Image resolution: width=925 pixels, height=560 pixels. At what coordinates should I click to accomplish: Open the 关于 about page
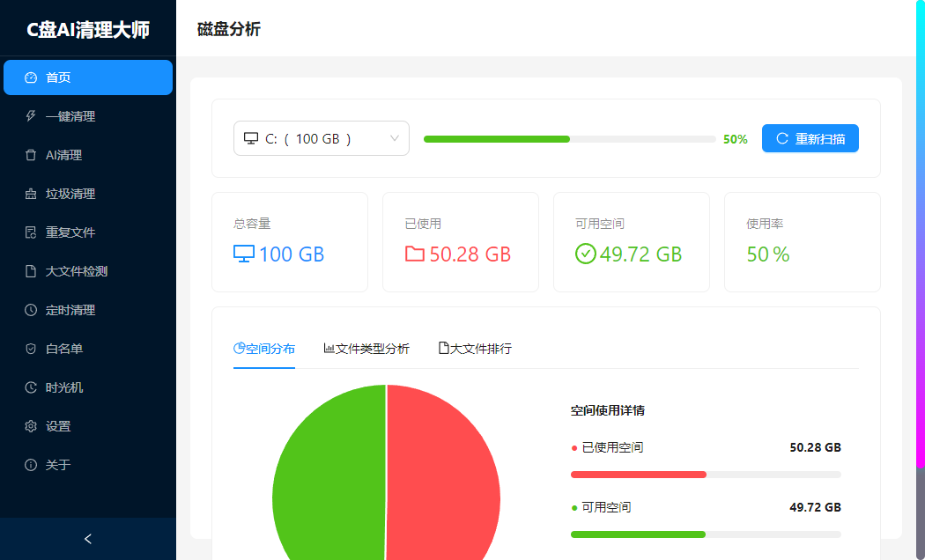[x=58, y=465]
